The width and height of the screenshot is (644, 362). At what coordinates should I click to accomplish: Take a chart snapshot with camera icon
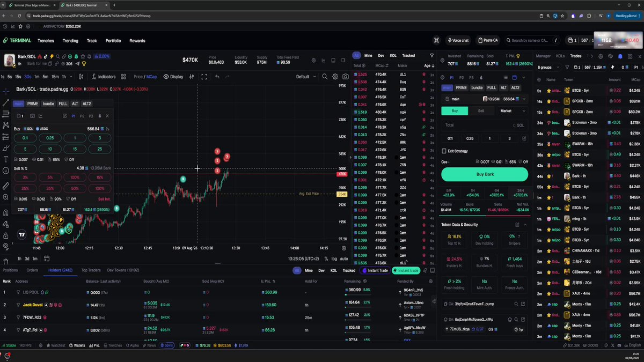345,77
